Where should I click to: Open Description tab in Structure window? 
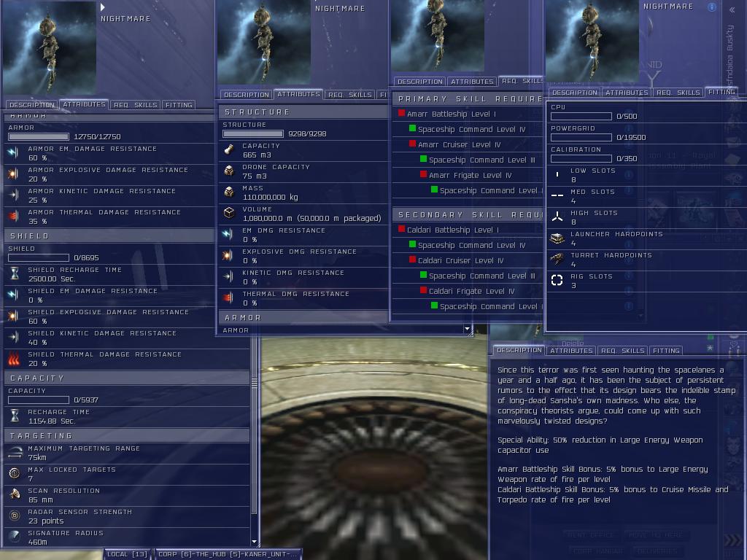coord(247,95)
